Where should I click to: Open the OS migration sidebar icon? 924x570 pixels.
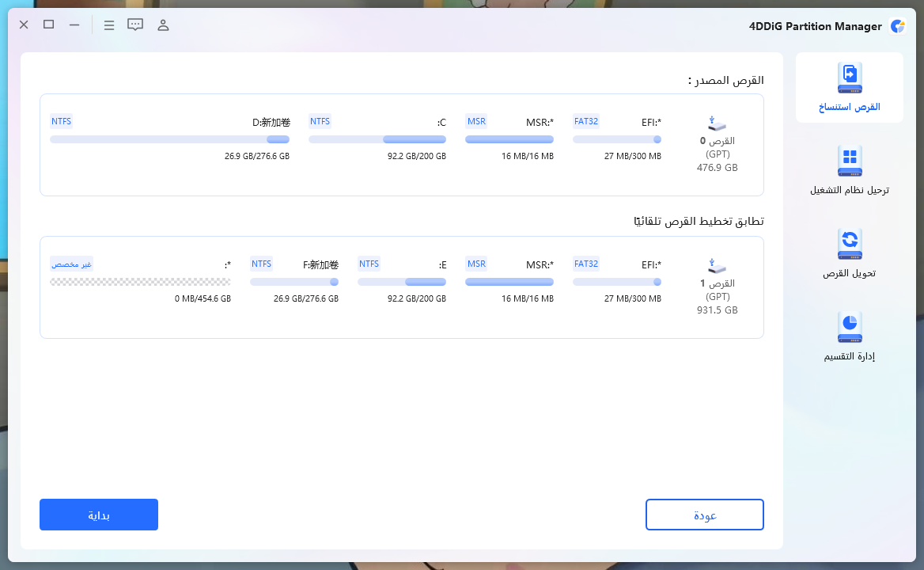tap(849, 161)
